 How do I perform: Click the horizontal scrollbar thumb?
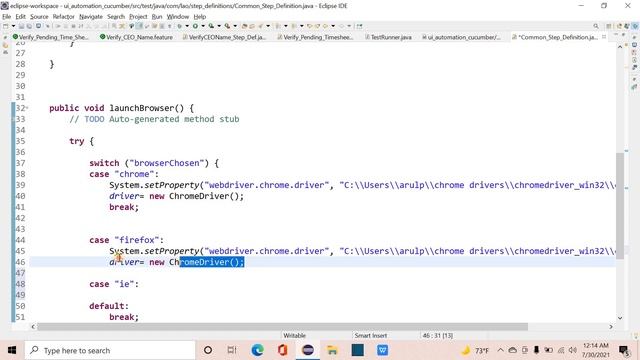(282, 327)
